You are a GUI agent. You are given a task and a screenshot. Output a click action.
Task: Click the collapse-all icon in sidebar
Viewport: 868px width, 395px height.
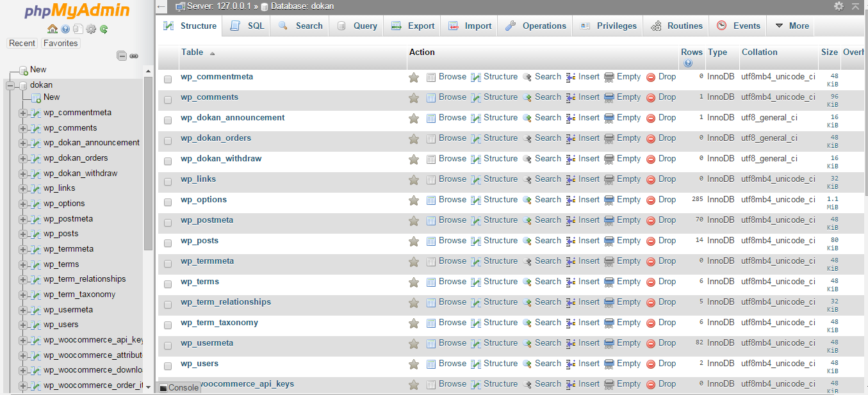(x=122, y=56)
